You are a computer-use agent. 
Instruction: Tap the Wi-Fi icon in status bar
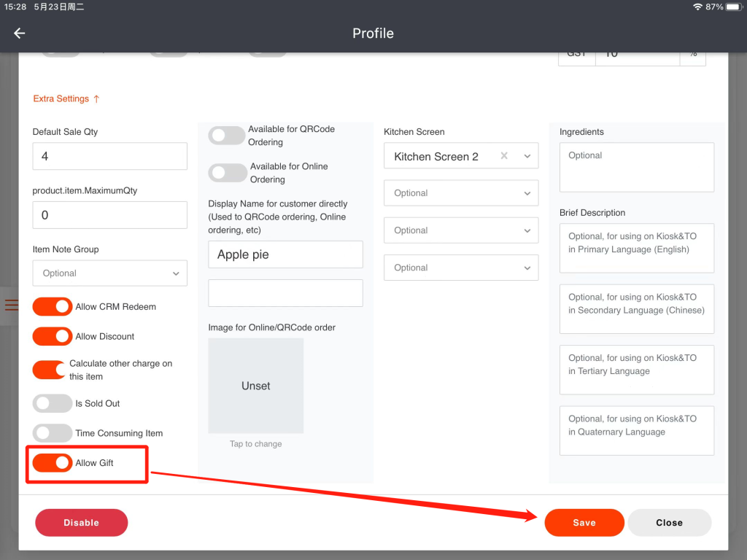[x=697, y=7]
